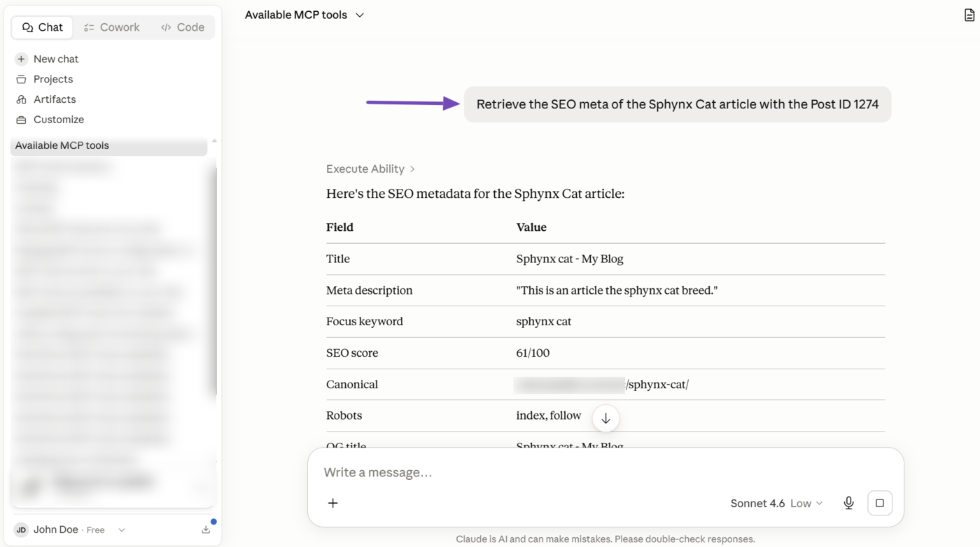The image size is (980, 547).
Task: Focus the Write a message field
Action: [605, 472]
